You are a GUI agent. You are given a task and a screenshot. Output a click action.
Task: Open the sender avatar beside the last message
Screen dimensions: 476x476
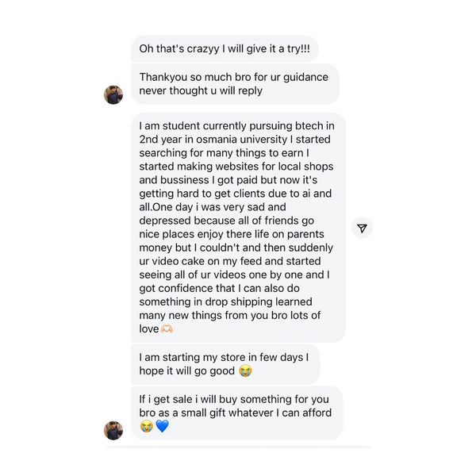(x=113, y=430)
